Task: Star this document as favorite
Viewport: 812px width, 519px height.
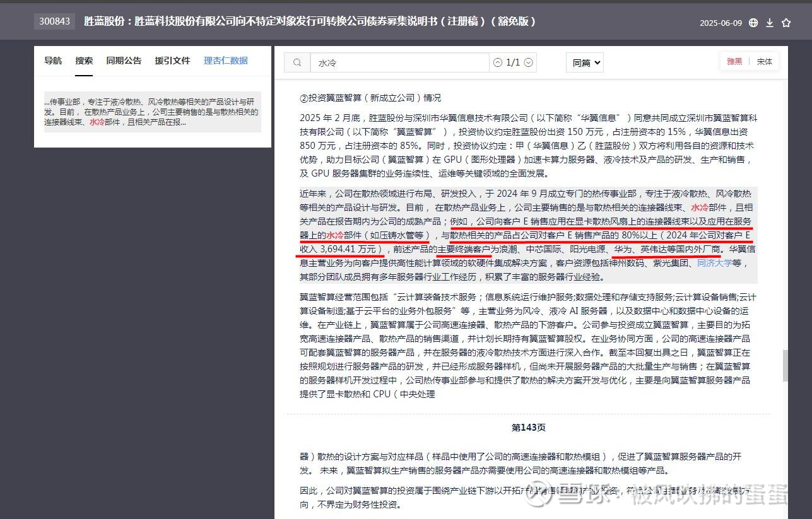Action: pyautogui.click(x=786, y=23)
